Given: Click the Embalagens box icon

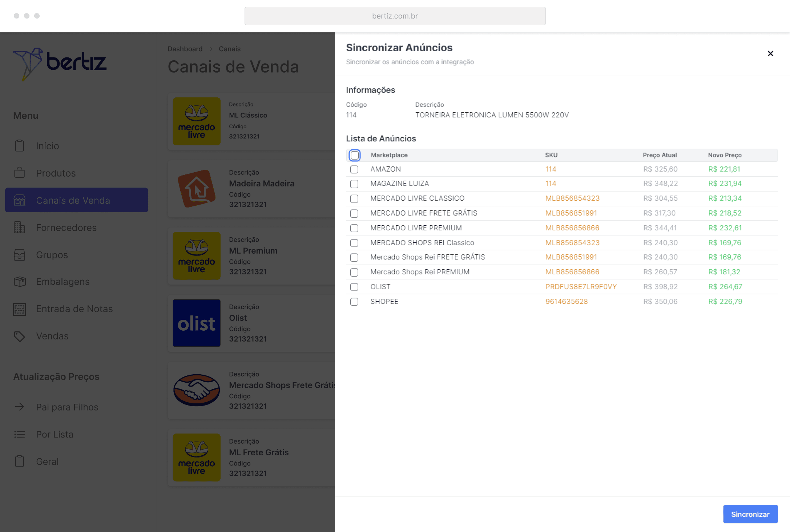Looking at the screenshot, I should [20, 282].
